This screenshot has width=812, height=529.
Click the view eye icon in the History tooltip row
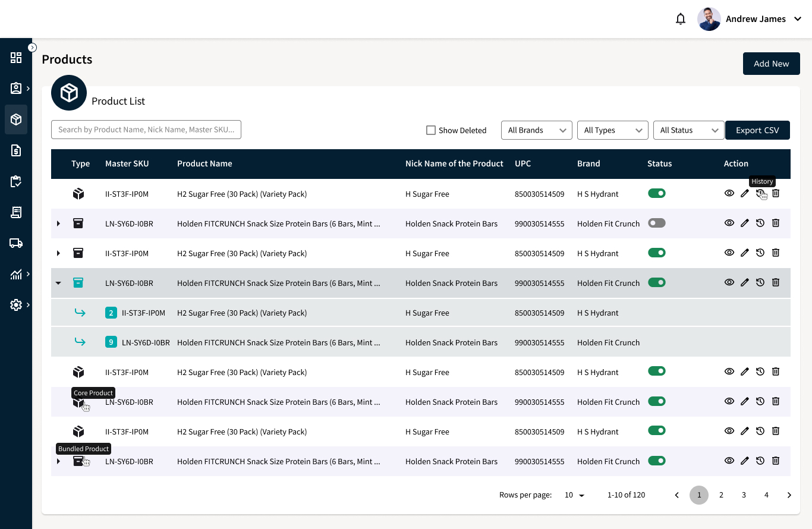(729, 193)
